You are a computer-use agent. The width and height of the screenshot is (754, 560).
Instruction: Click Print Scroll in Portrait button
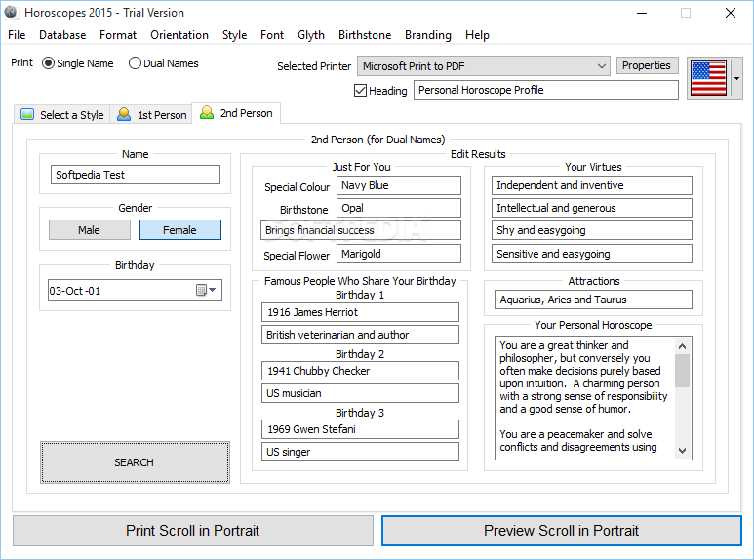193,531
